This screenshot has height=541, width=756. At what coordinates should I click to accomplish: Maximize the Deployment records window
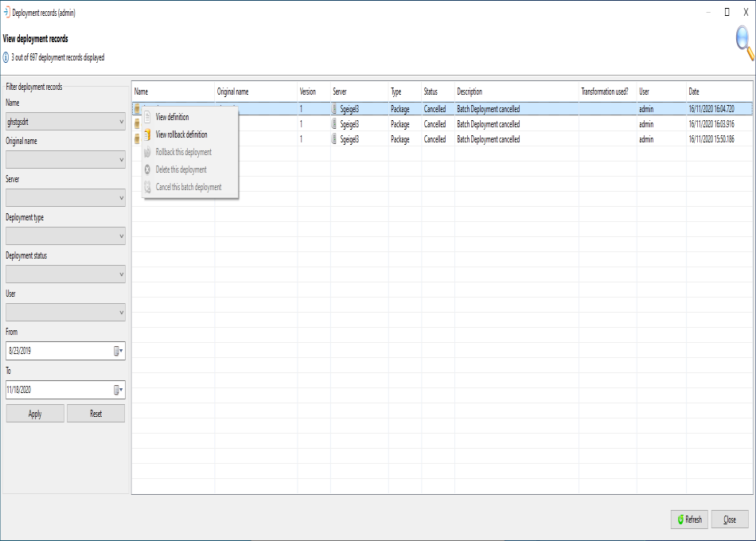[x=727, y=12]
